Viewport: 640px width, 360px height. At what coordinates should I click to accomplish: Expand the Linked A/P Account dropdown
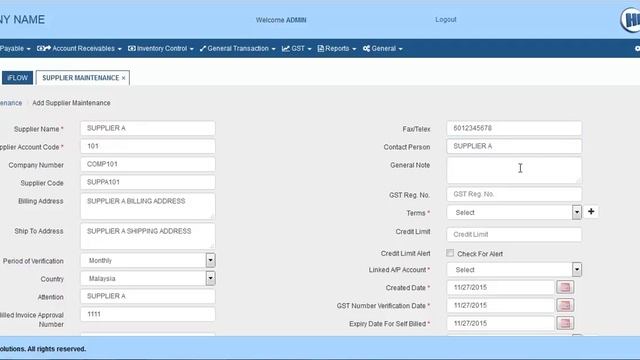point(576,269)
